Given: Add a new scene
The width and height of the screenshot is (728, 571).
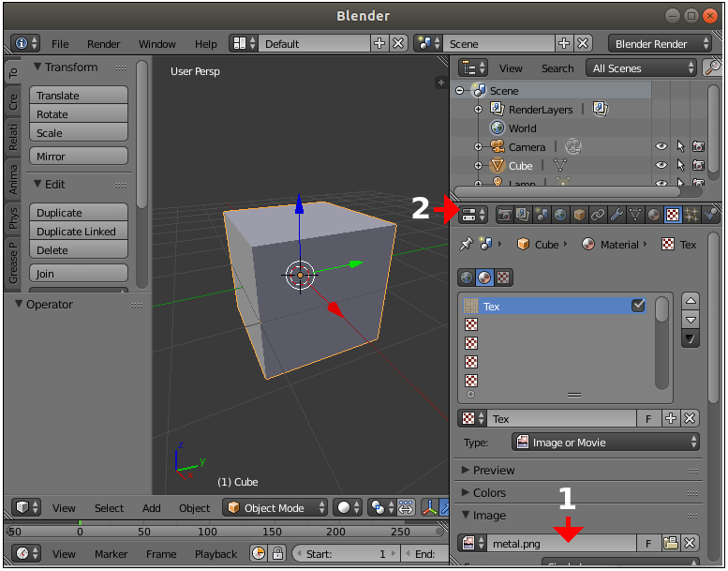Looking at the screenshot, I should [x=564, y=44].
